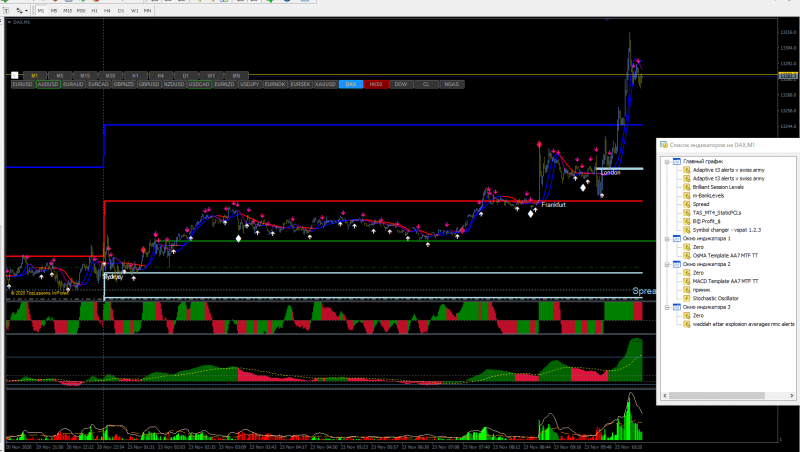Select the m-BarkLevels indicator

(x=708, y=195)
